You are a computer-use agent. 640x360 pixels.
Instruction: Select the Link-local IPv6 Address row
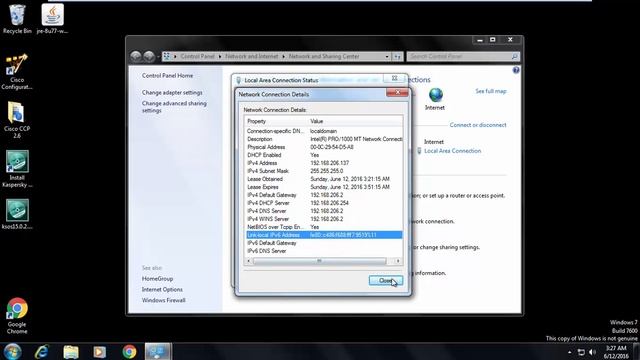click(x=324, y=235)
